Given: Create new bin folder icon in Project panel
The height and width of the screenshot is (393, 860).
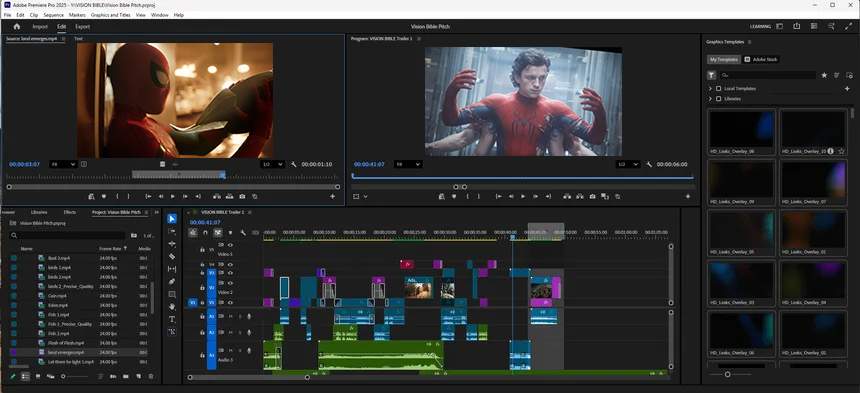Looking at the screenshot, I should (126, 377).
